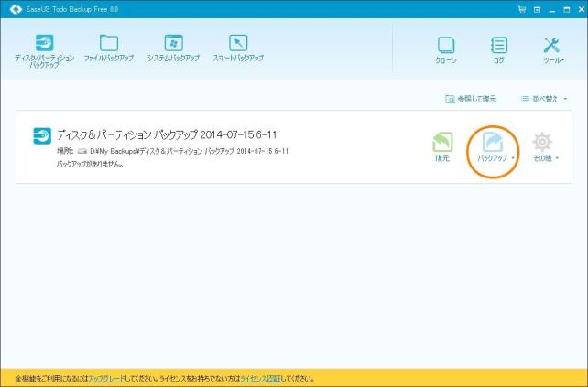Click the text バックアップがありません。
The image size is (588, 387).
pos(90,164)
